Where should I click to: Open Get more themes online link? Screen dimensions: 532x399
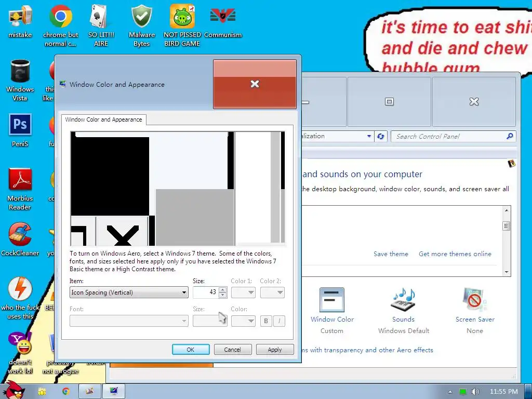[455, 254]
